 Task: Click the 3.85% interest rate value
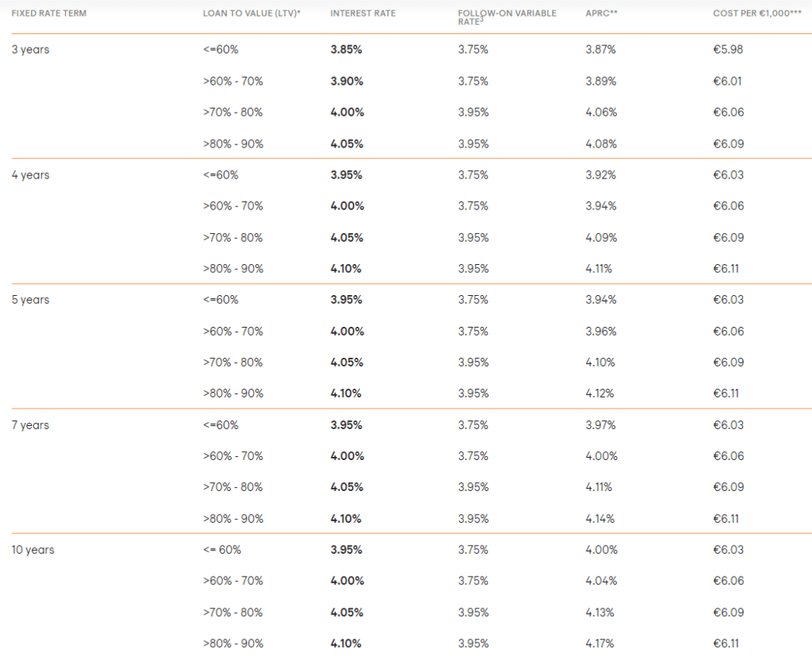click(347, 50)
